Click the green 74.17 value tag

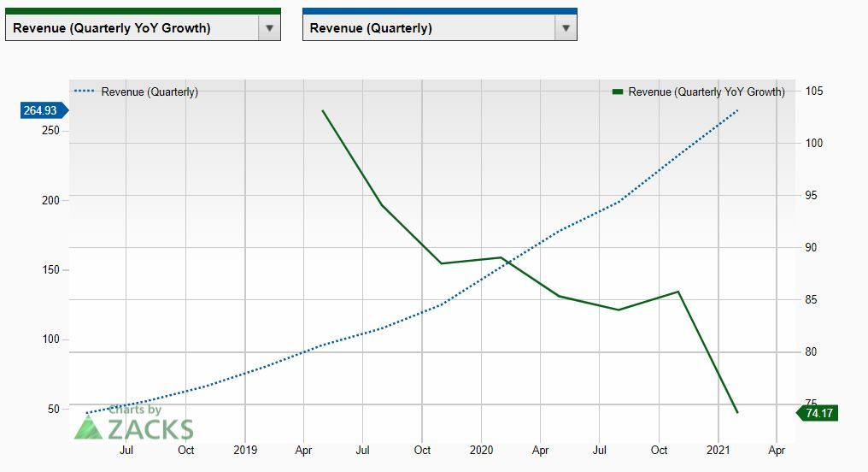pos(817,413)
